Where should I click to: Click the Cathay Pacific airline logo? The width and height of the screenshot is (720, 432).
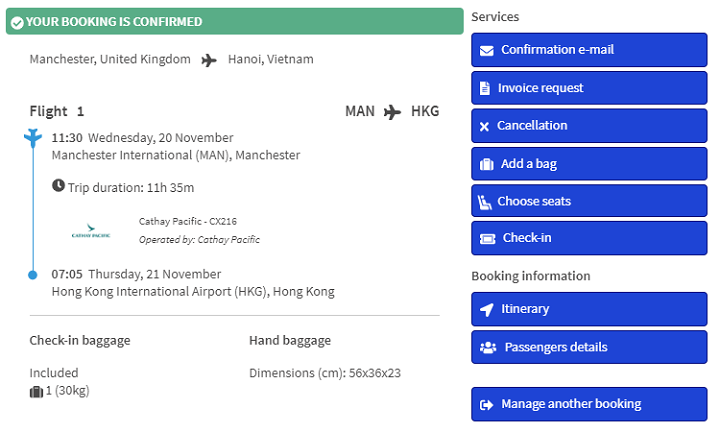click(x=91, y=234)
